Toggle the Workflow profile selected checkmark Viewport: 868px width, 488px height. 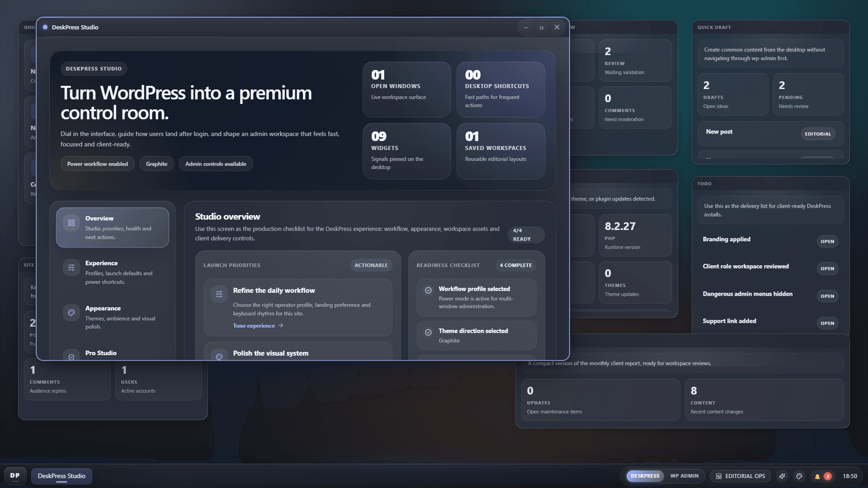pos(429,289)
